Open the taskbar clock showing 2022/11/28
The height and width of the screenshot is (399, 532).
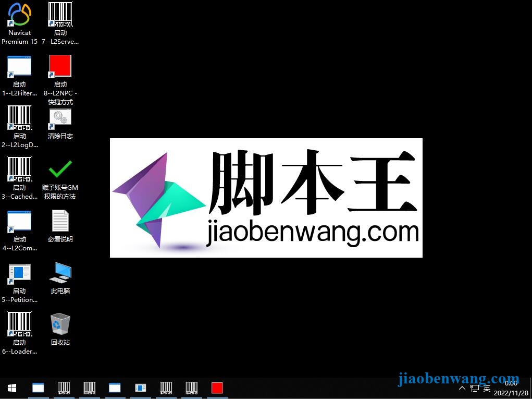click(x=511, y=388)
